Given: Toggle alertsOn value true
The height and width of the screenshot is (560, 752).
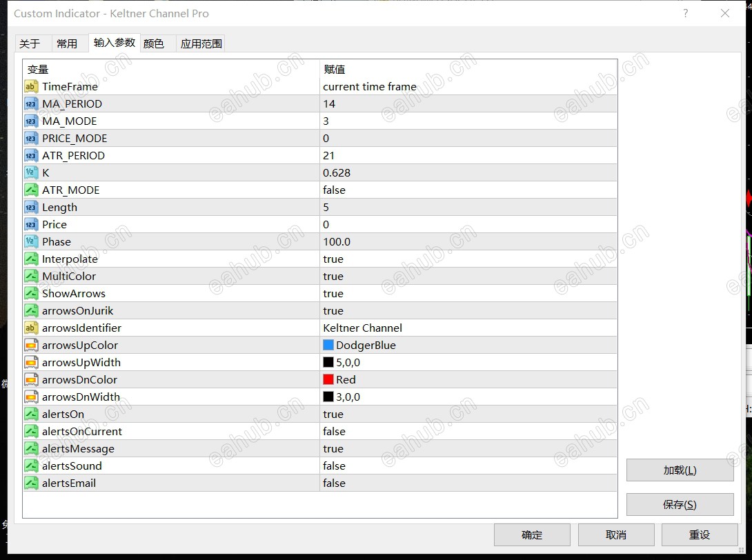Looking at the screenshot, I should pyautogui.click(x=333, y=414).
